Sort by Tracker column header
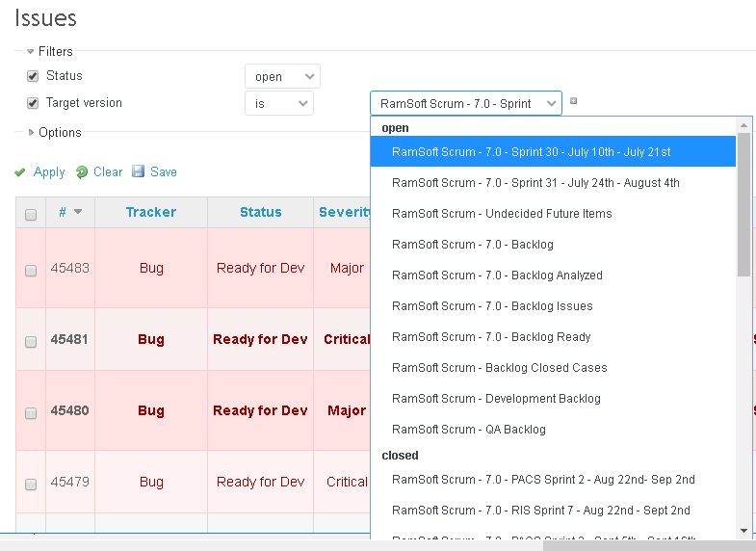The image size is (756, 551). pyautogui.click(x=151, y=212)
